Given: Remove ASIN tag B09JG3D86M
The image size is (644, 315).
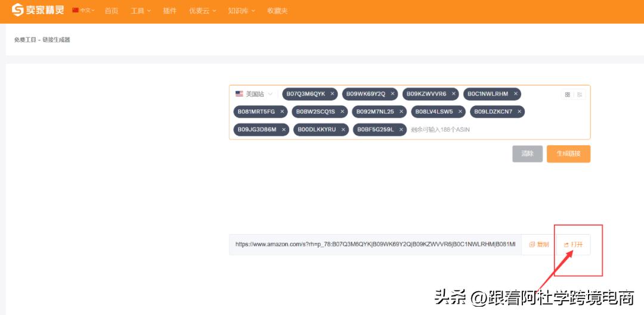Looking at the screenshot, I should (x=283, y=130).
